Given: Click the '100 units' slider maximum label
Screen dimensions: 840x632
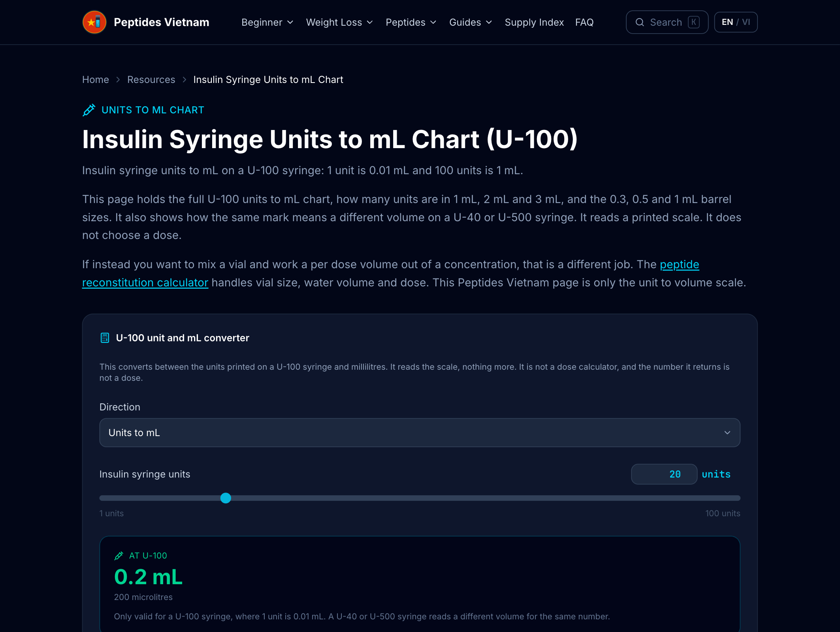Looking at the screenshot, I should coord(723,513).
